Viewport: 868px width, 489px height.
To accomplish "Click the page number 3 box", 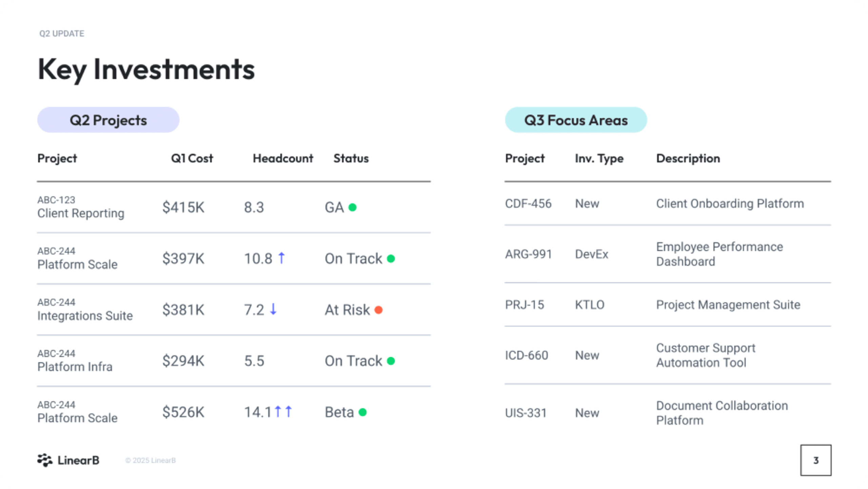I will (x=815, y=460).
